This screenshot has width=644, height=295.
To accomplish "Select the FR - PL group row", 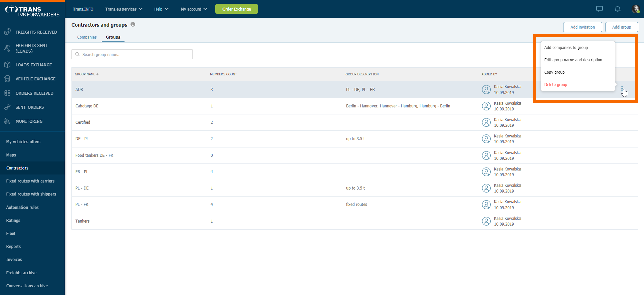I will point(355,172).
